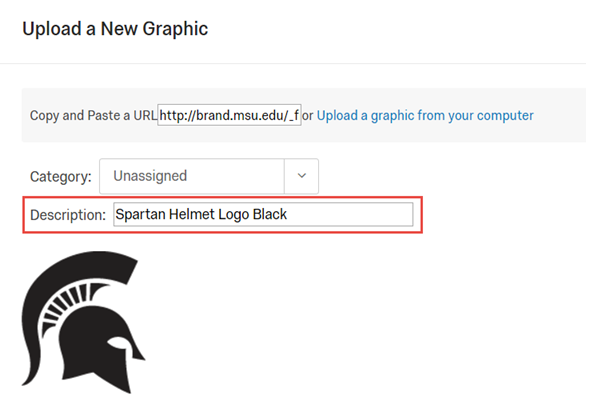The image size is (591, 402).
Task: Click the Spartan helmet logo preview
Action: tap(83, 322)
